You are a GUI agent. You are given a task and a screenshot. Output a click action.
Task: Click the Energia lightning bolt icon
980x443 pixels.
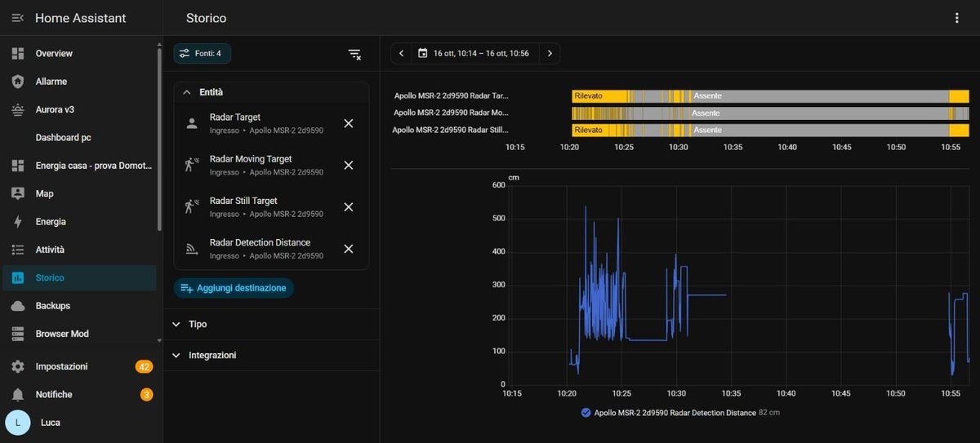coord(18,222)
